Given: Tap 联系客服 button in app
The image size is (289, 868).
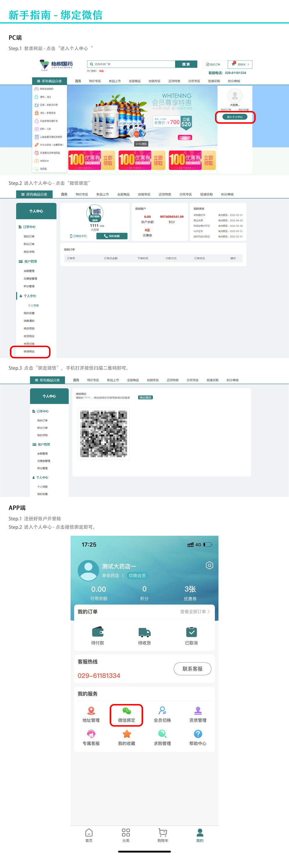Looking at the screenshot, I should point(192,669).
